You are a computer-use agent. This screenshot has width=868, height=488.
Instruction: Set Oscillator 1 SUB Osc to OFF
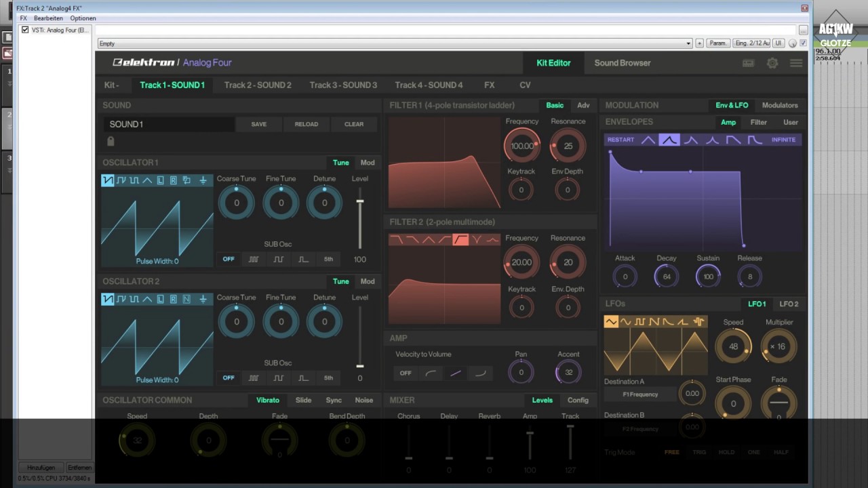click(229, 260)
